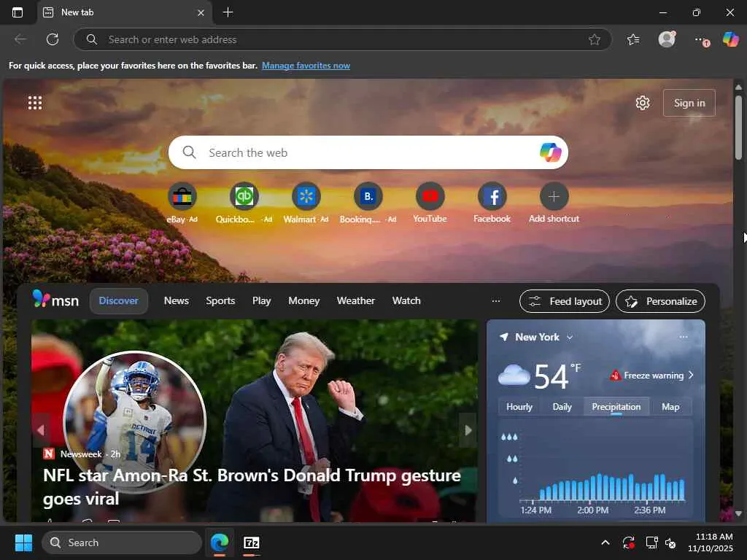Click the page vertical scrollbar thumb
Viewport: 747px width, 560px height.
(x=738, y=127)
